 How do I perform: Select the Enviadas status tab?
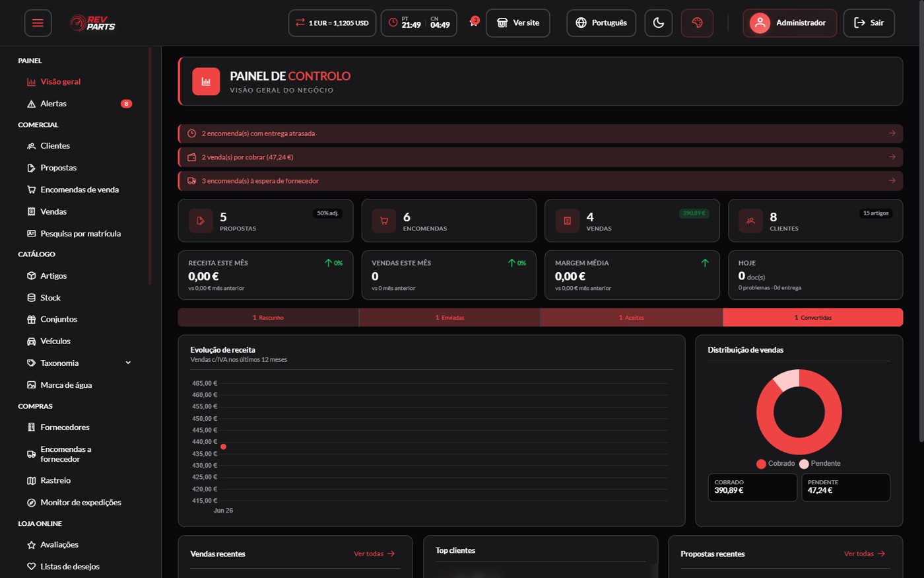pyautogui.click(x=449, y=318)
